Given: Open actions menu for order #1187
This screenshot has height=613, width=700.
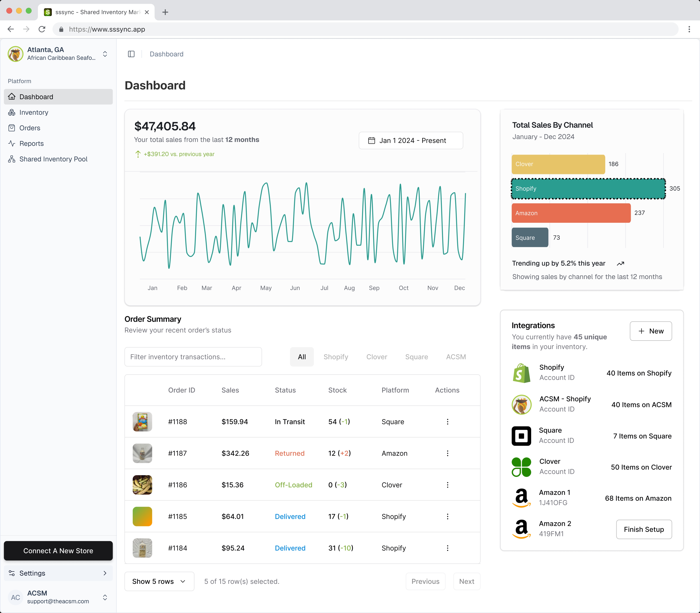Looking at the screenshot, I should coord(447,453).
